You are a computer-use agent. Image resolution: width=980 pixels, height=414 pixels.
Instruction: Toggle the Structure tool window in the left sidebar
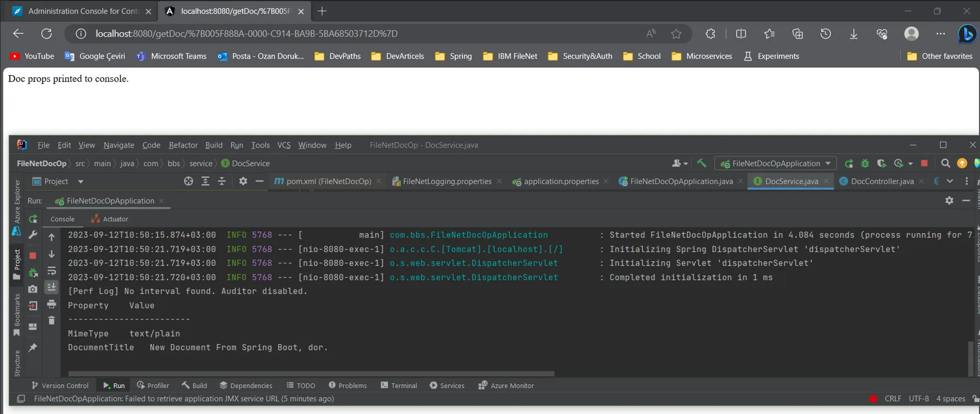click(16, 363)
